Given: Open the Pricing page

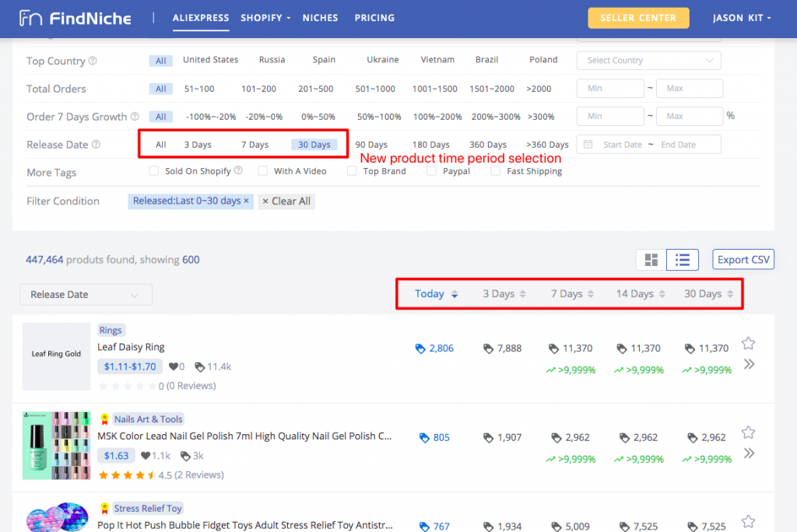Looking at the screenshot, I should click(x=374, y=18).
